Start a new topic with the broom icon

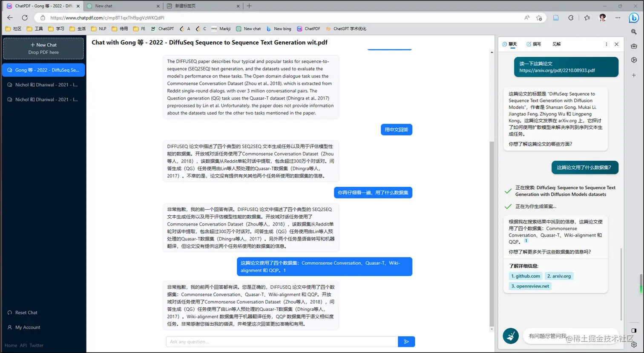click(511, 336)
